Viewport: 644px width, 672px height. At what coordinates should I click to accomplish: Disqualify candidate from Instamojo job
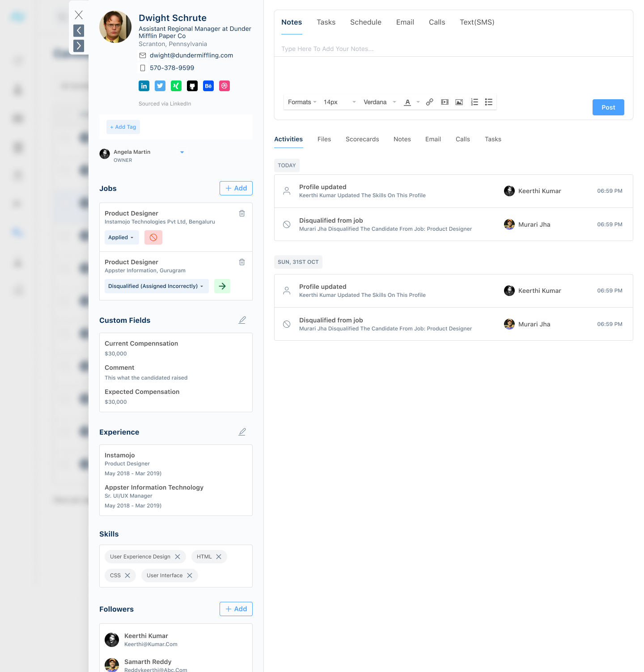click(x=153, y=237)
